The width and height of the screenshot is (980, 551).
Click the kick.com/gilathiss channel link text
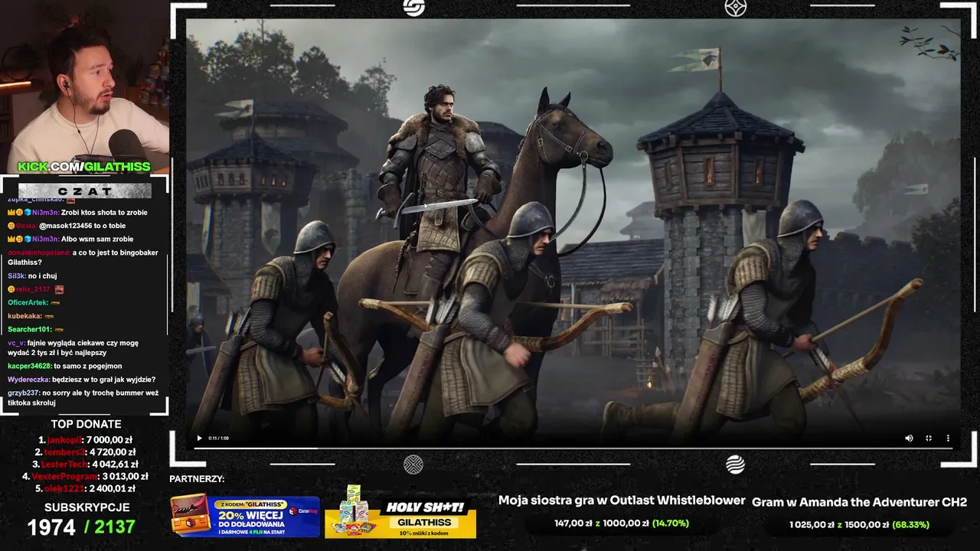84,167
